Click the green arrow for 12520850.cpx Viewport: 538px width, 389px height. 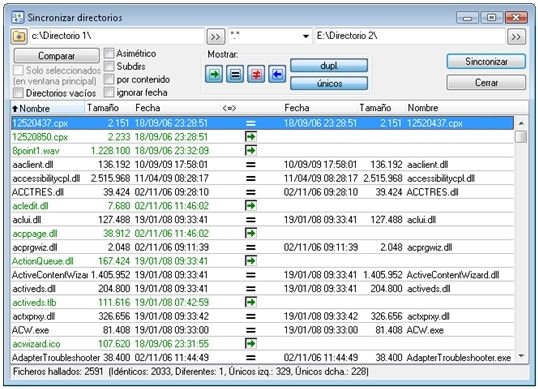251,137
